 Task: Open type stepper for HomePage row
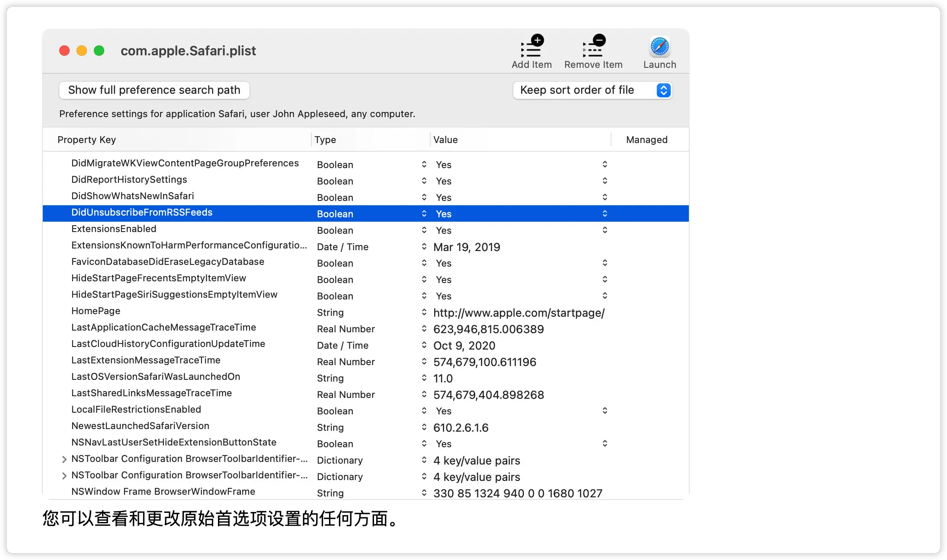point(424,312)
